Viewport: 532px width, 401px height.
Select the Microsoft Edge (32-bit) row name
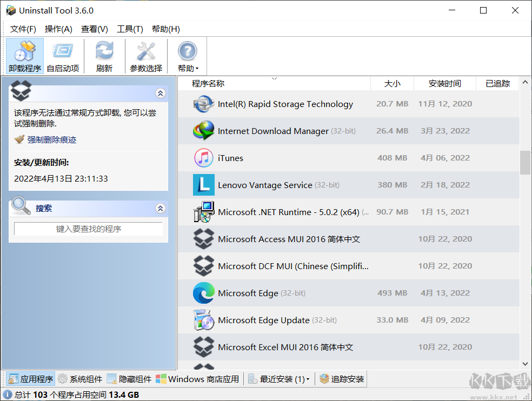pyautogui.click(x=262, y=293)
